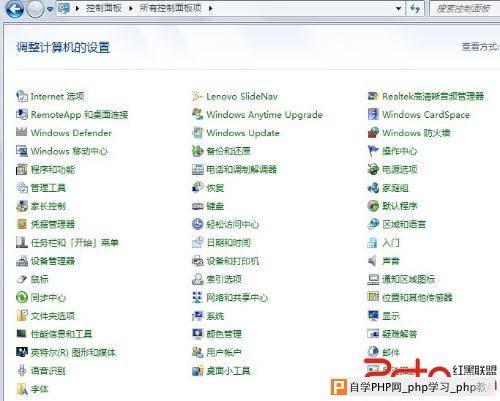
Task: Click the Windows Update icon
Action: click(x=197, y=132)
